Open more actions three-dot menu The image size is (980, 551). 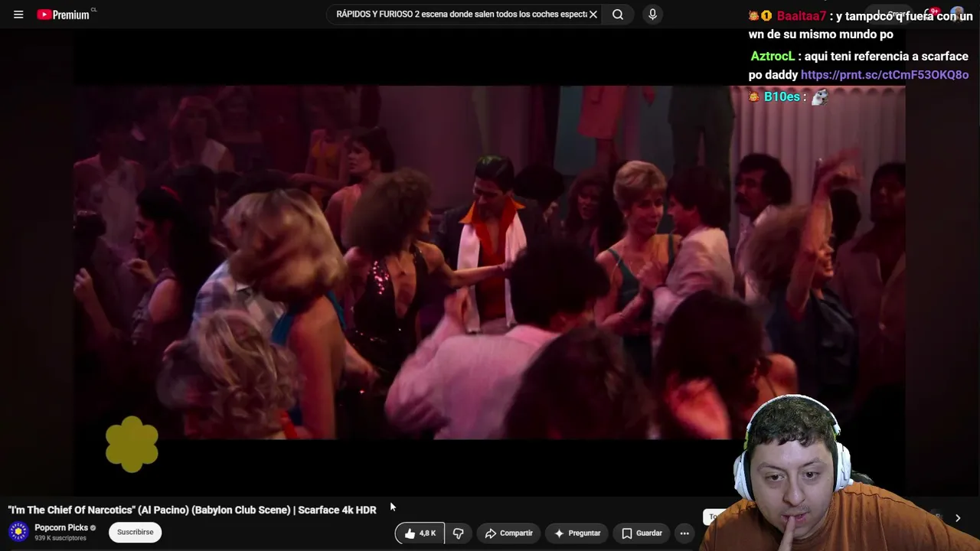pos(684,533)
